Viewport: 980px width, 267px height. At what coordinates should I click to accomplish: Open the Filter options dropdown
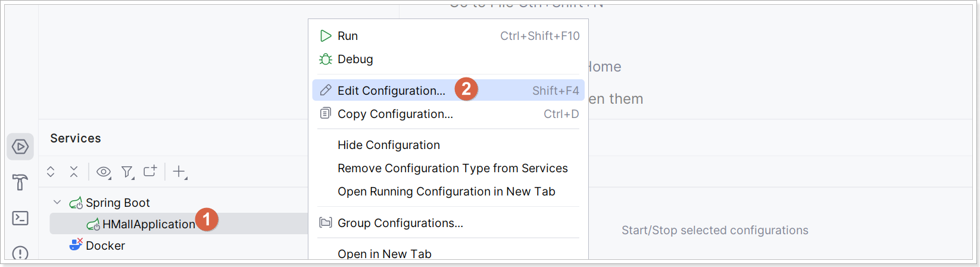[x=127, y=172]
